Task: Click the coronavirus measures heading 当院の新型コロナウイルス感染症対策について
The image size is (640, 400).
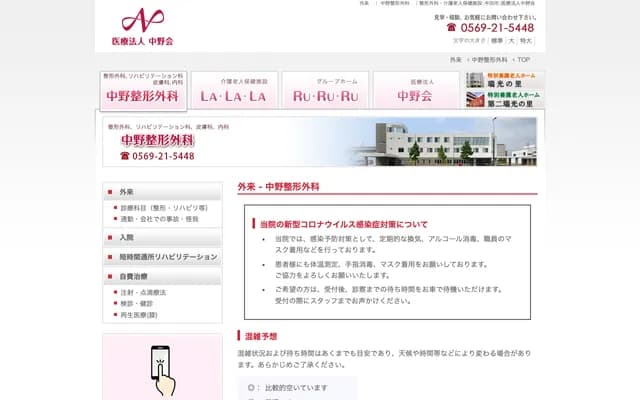Action: pyautogui.click(x=344, y=224)
